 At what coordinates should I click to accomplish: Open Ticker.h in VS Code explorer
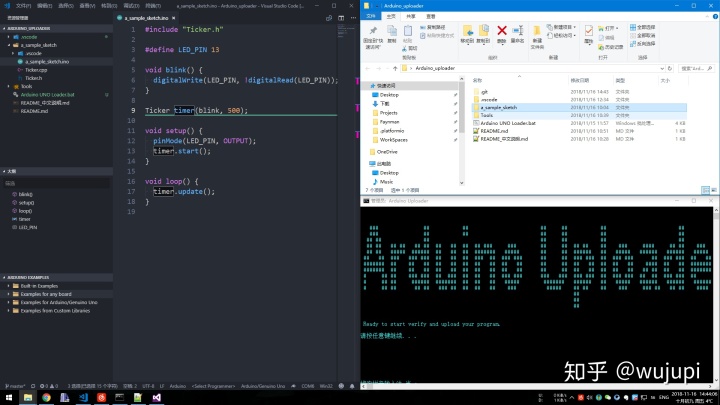point(33,78)
